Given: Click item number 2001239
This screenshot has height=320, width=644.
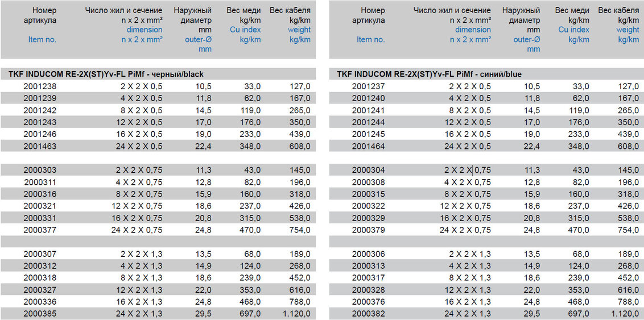Looking at the screenshot, I should point(40,98).
